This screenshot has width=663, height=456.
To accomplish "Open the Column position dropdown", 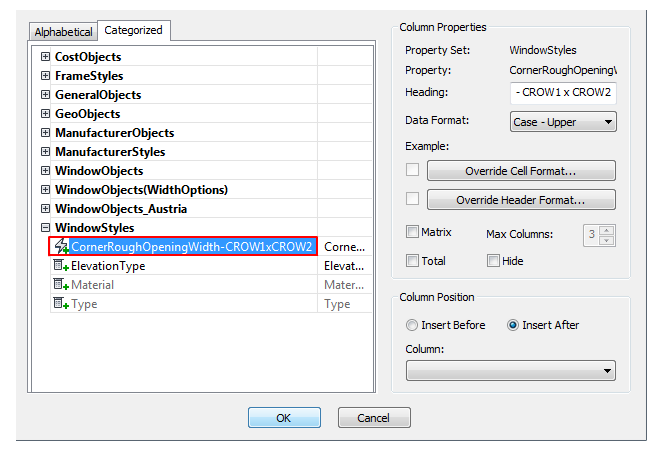I will coord(510,371).
